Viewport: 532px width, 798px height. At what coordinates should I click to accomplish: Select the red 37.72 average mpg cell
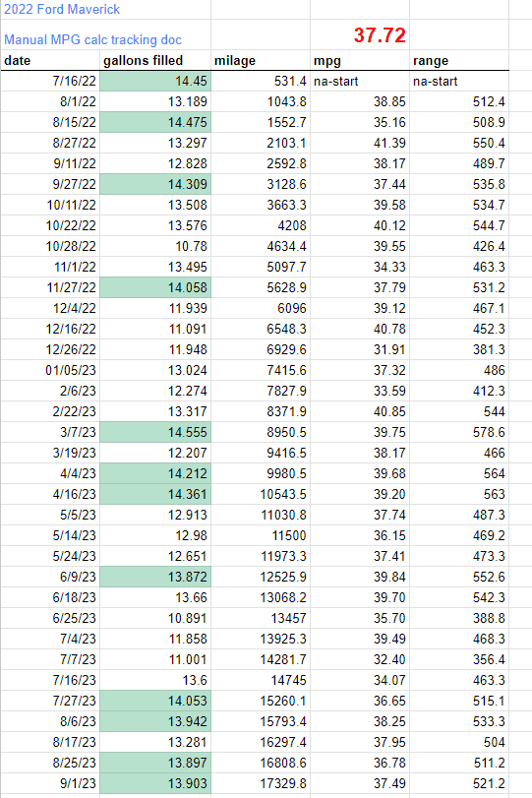[x=360, y=34]
